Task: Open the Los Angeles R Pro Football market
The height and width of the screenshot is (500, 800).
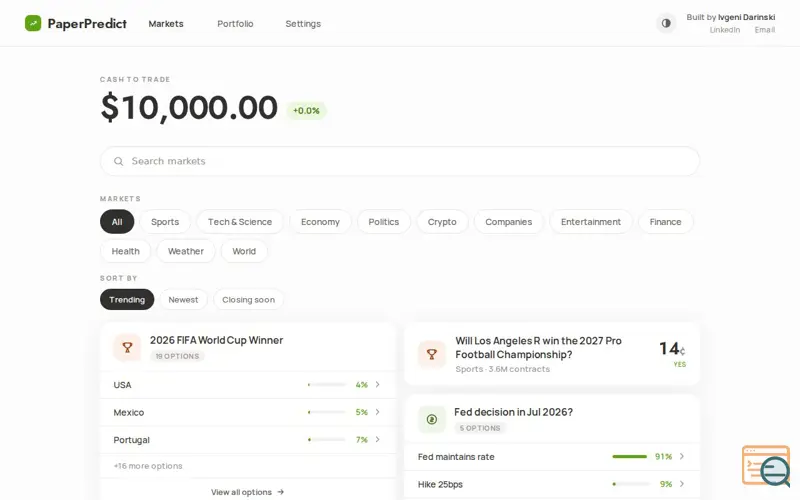Action: point(538,347)
